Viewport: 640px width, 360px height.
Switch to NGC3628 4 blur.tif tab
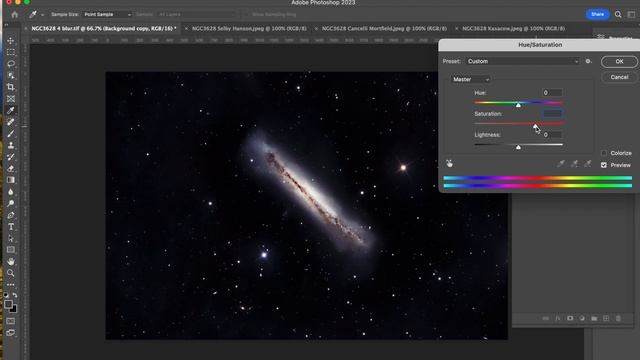tap(104, 29)
